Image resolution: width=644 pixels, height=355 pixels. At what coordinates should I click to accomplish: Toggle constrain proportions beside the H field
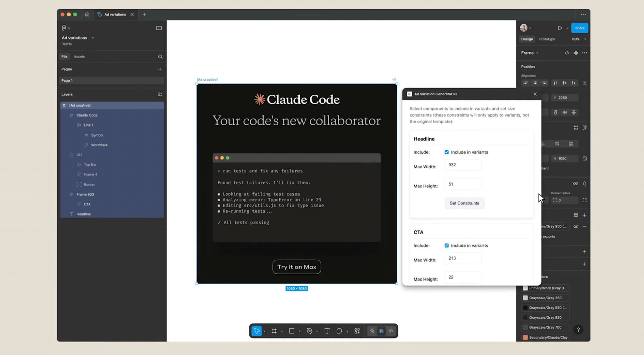tap(585, 158)
